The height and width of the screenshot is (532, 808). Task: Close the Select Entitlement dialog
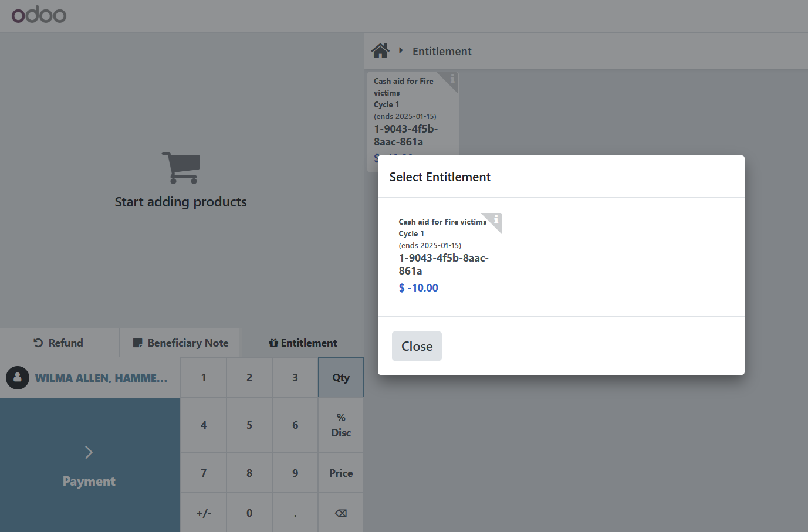click(x=417, y=346)
